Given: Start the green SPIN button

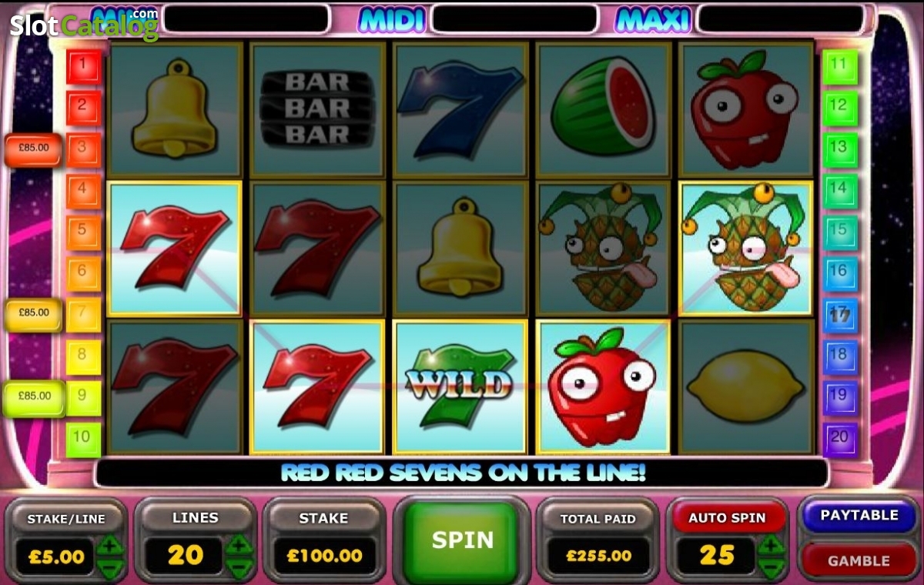Looking at the screenshot, I should 462,540.
